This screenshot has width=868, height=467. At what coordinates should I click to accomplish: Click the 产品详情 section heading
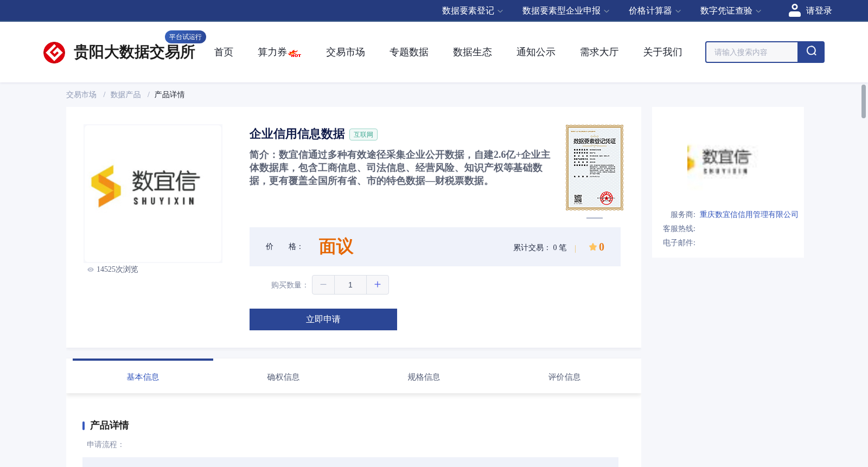tap(109, 425)
